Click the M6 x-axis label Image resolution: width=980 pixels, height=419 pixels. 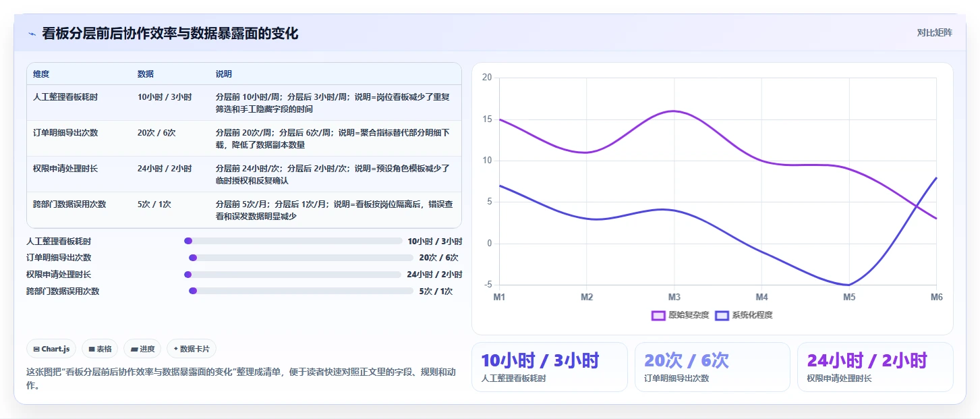point(936,297)
